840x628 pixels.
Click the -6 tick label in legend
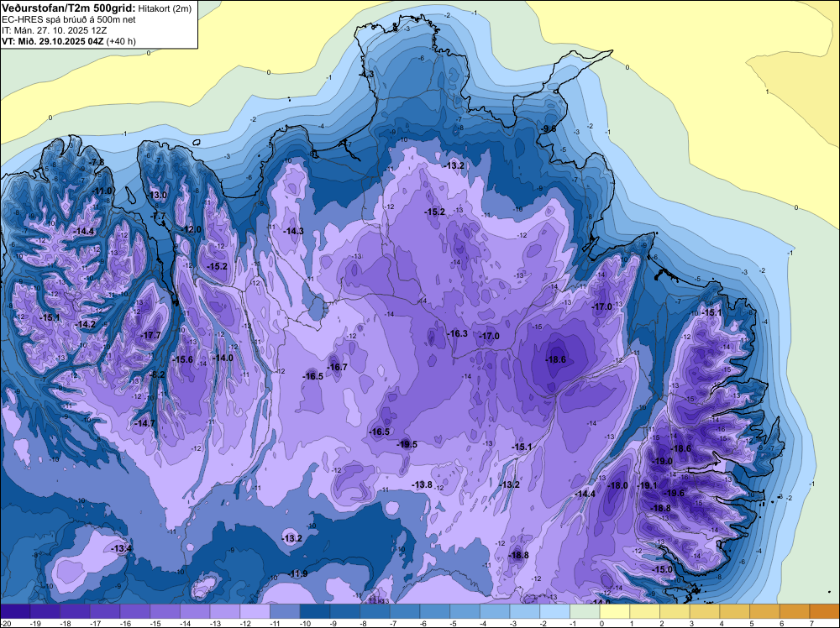[425, 623]
